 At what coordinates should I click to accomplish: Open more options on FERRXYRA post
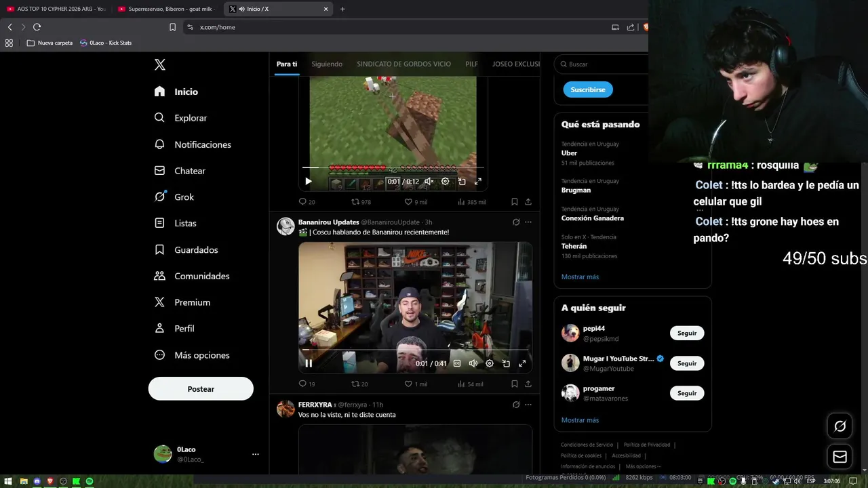pyautogui.click(x=528, y=405)
